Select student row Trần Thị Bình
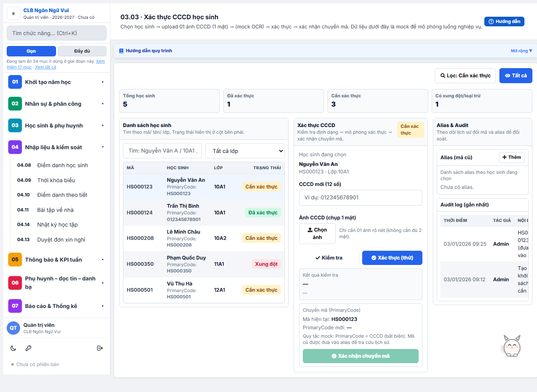The image size is (537, 392). (204, 213)
